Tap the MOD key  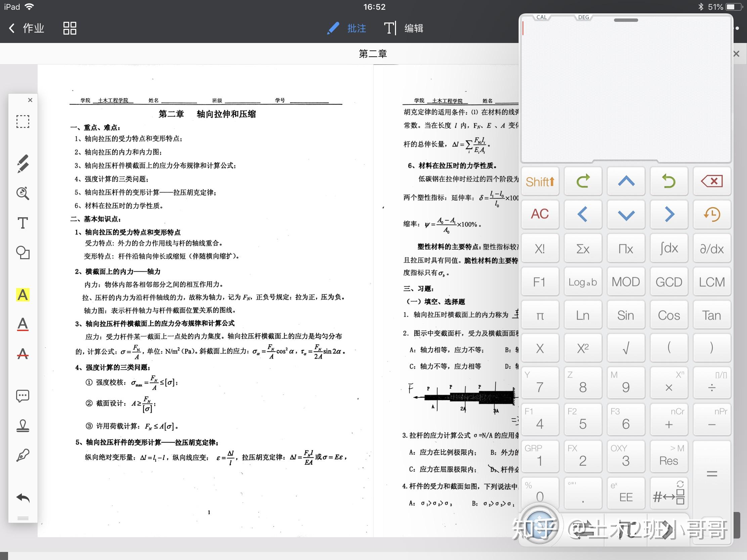626,282
